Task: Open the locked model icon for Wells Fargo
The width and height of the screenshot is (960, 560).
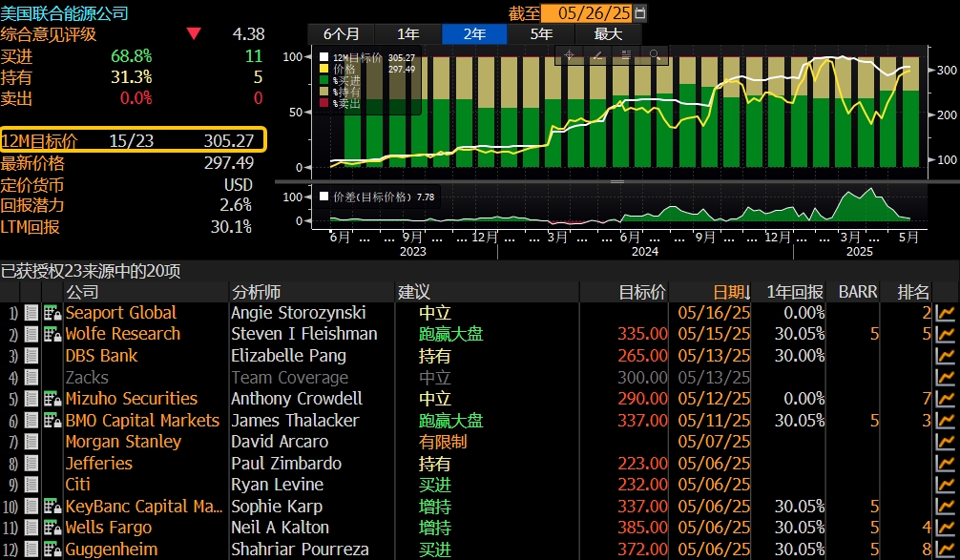Action: [x=52, y=529]
